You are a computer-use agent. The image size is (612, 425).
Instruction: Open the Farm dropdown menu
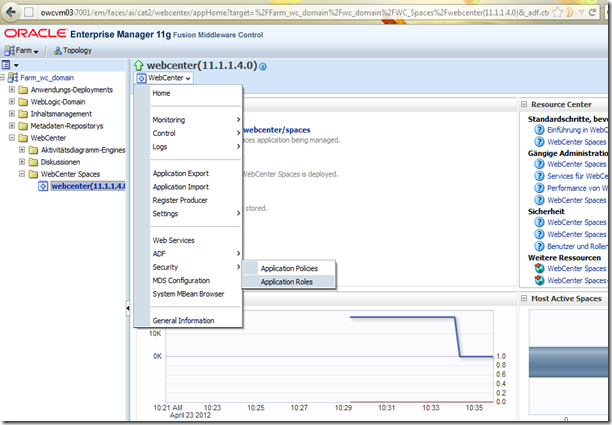(x=21, y=50)
